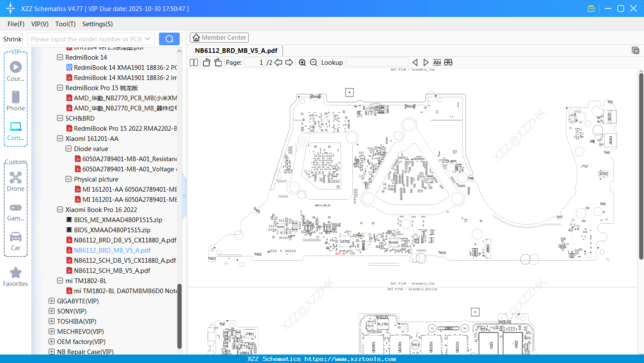Image resolution: width=644 pixels, height=363 pixels.
Task: Select BIOS_ME_XMAAD4B0P1515.zip file
Action: click(x=114, y=220)
